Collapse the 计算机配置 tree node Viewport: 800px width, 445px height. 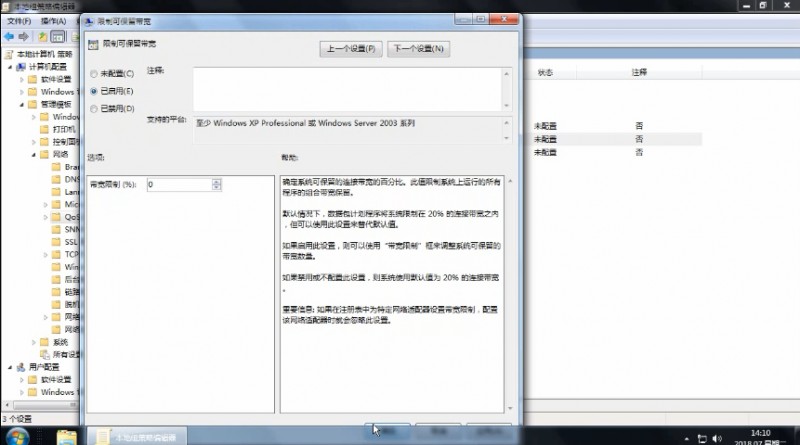pyautogui.click(x=10, y=67)
